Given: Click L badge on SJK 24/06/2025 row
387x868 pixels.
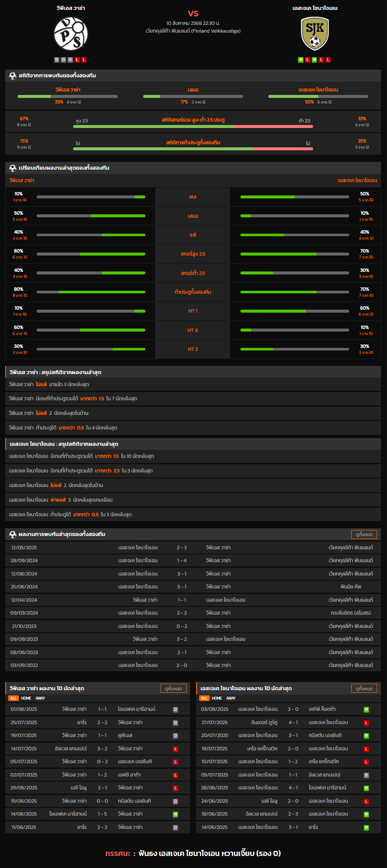Looking at the screenshot, I should pyautogui.click(x=366, y=801).
